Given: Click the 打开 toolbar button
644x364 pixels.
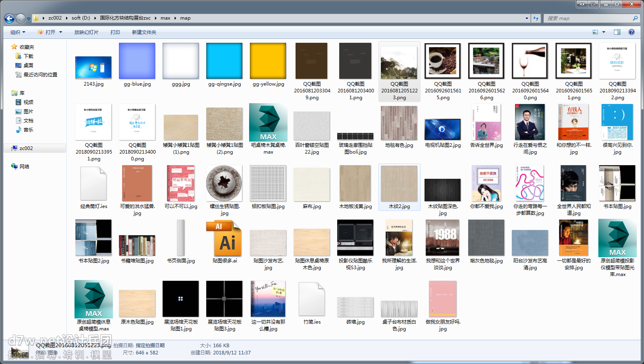Looking at the screenshot, I should [x=47, y=32].
